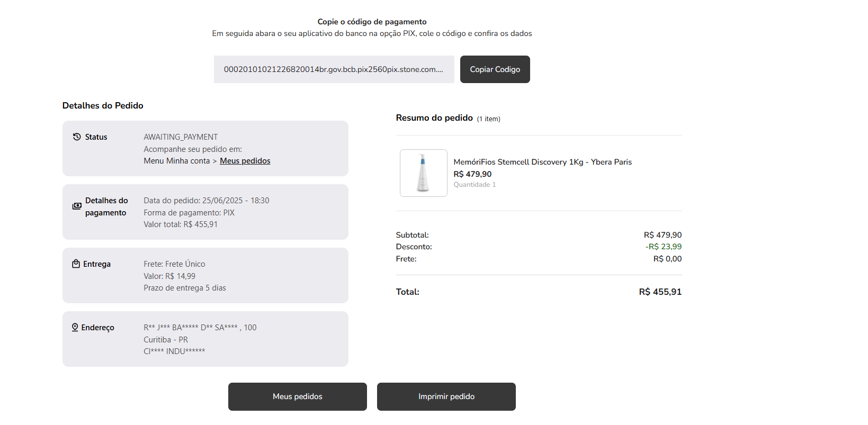The image size is (868, 425).
Task: Click the green discount amount -R$ 23,99
Action: pos(663,247)
